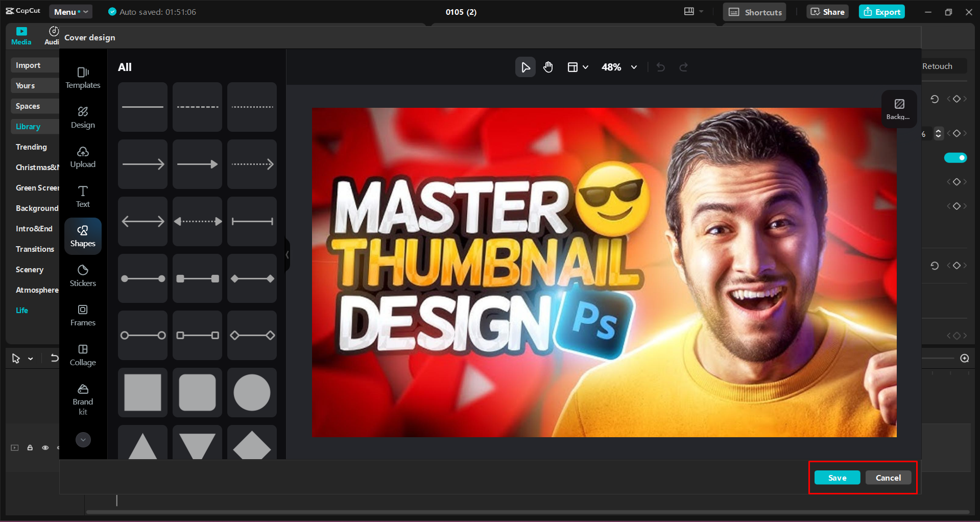This screenshot has width=980, height=522.
Task: Open the 48% zoom level dropdown
Action: pos(618,67)
